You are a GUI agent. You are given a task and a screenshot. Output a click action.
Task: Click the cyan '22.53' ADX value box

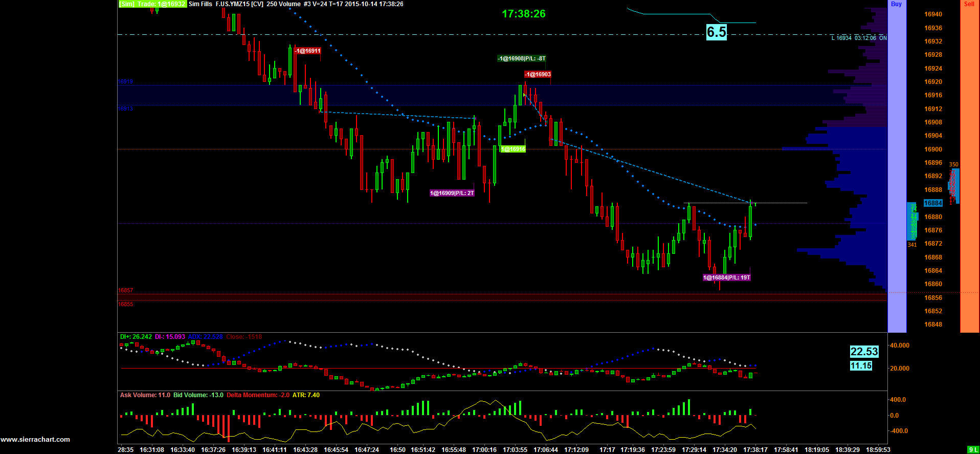tap(864, 352)
